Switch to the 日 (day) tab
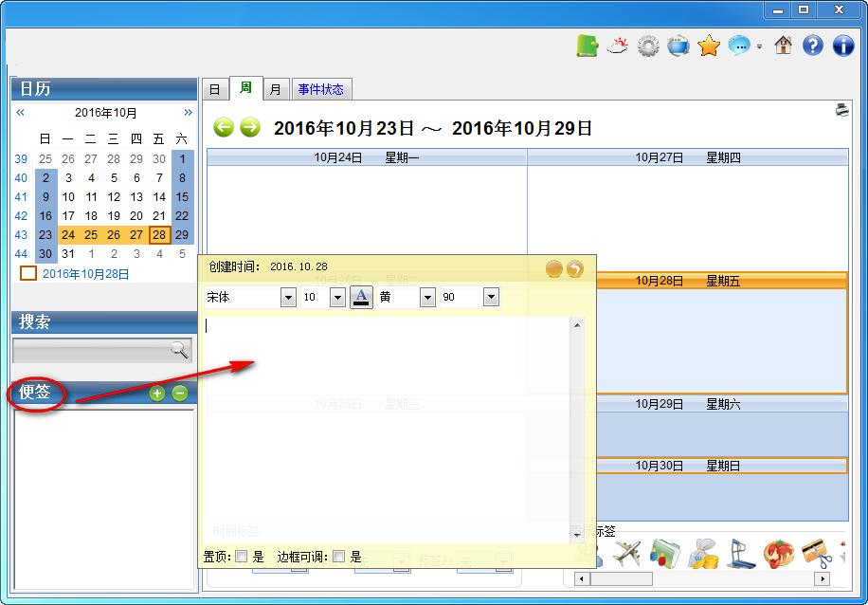 point(215,90)
